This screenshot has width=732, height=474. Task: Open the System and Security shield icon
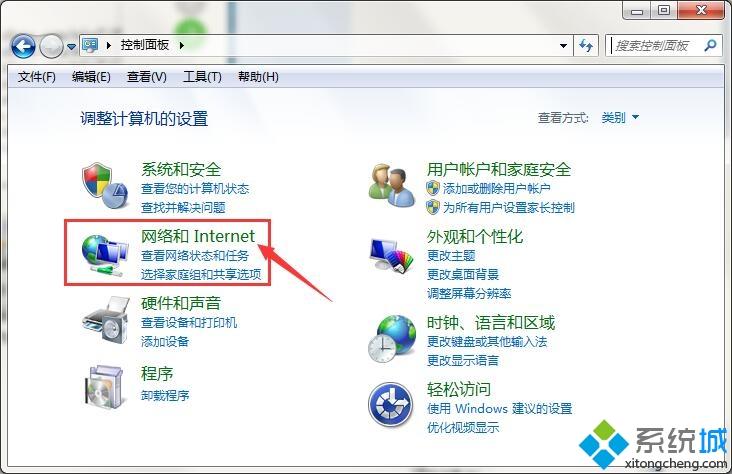[105, 186]
